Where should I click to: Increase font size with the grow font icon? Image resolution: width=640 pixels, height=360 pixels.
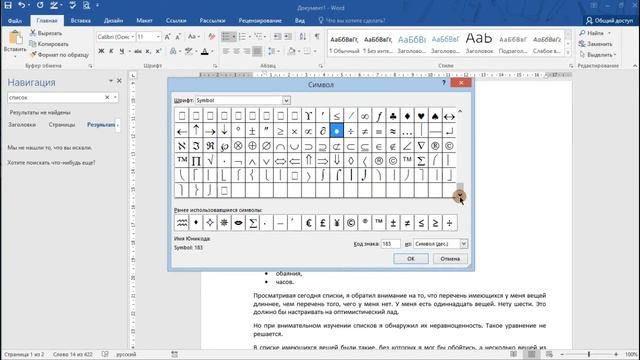click(167, 37)
